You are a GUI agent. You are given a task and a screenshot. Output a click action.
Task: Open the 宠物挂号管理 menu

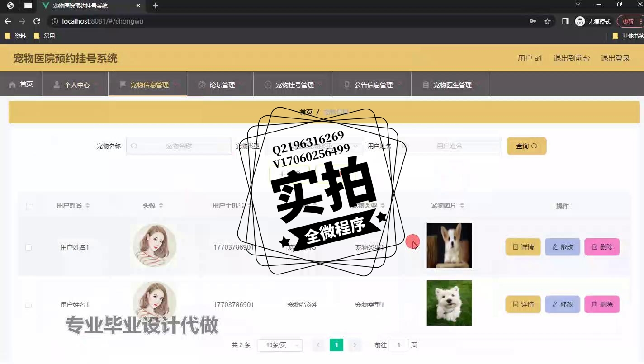click(x=293, y=84)
